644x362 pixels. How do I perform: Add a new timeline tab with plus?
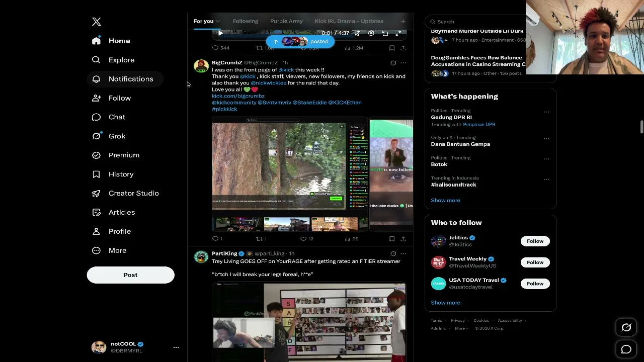[403, 21]
